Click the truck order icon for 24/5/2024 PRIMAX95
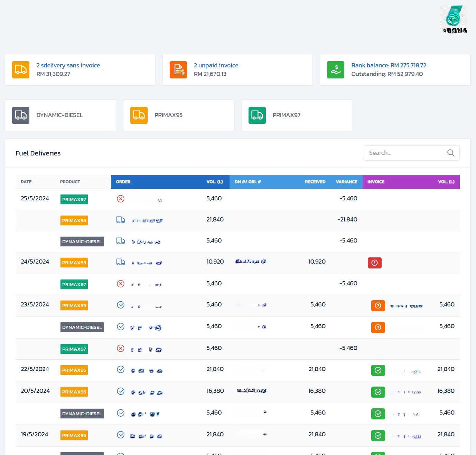Screen dimensions: 476x455 (x=121, y=262)
